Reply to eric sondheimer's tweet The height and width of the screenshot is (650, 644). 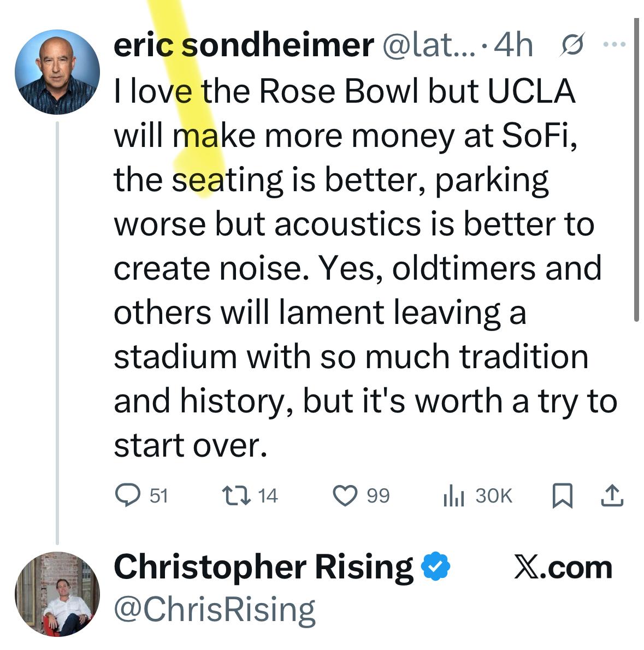point(127,495)
